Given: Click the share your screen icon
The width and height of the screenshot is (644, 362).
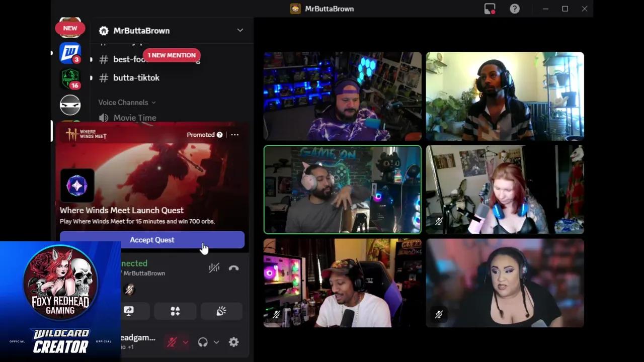Looking at the screenshot, I should 129,311.
